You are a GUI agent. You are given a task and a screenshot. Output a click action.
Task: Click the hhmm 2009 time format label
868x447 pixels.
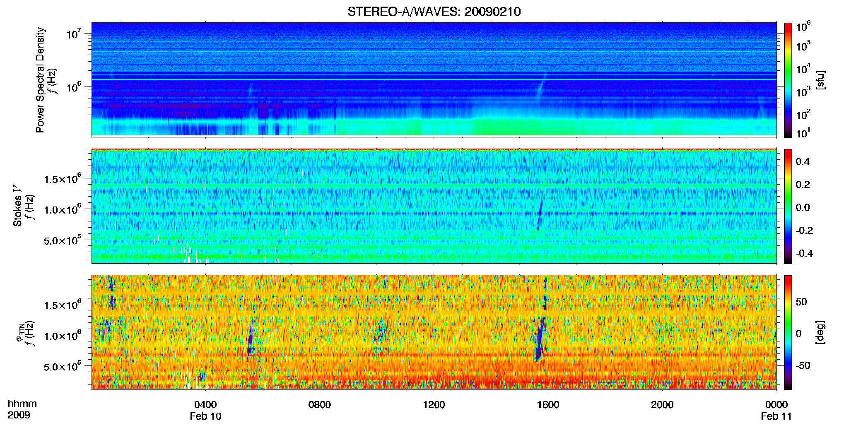point(22,409)
